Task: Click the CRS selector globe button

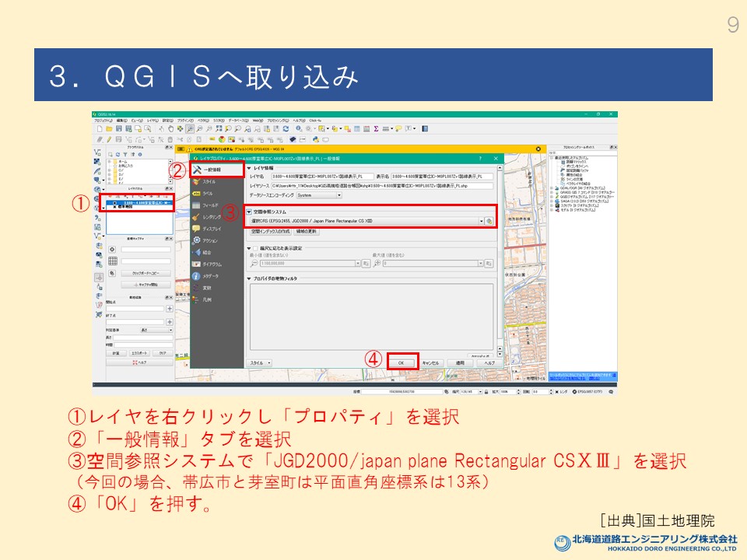Action: click(489, 221)
